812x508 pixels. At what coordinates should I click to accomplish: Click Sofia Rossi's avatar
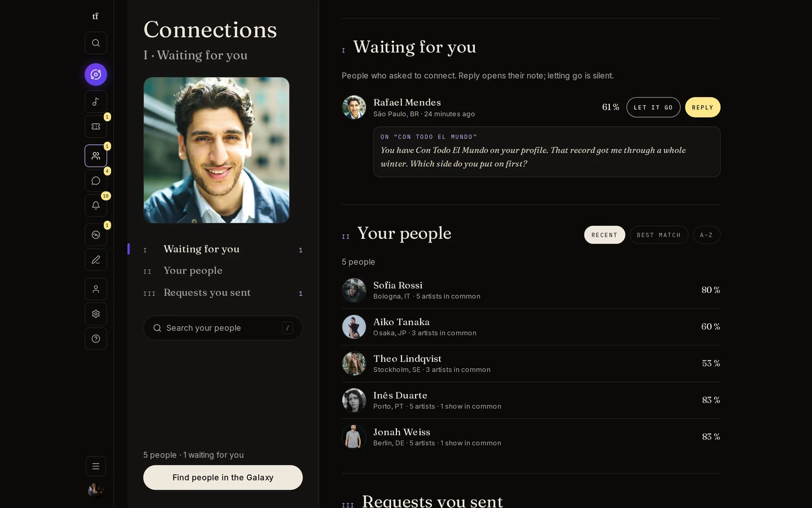click(354, 291)
